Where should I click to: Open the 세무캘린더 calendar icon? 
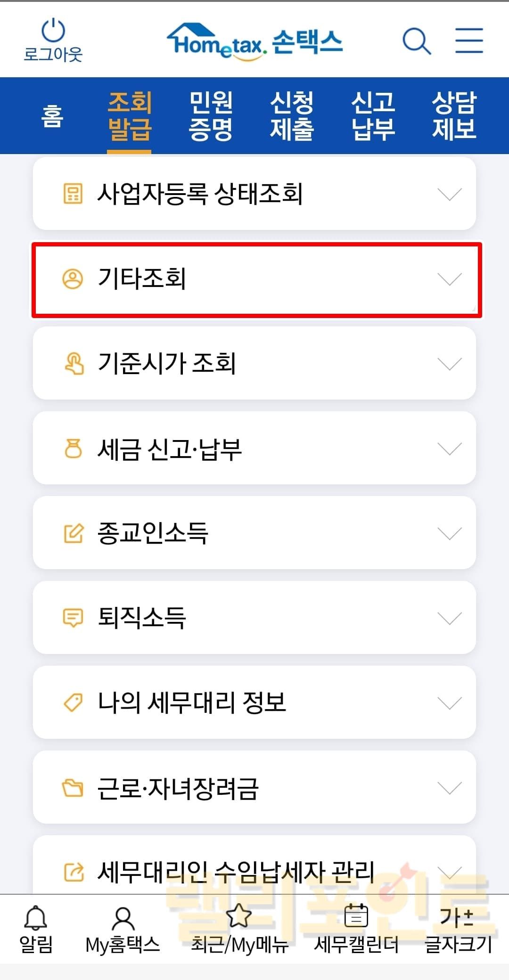(356, 916)
